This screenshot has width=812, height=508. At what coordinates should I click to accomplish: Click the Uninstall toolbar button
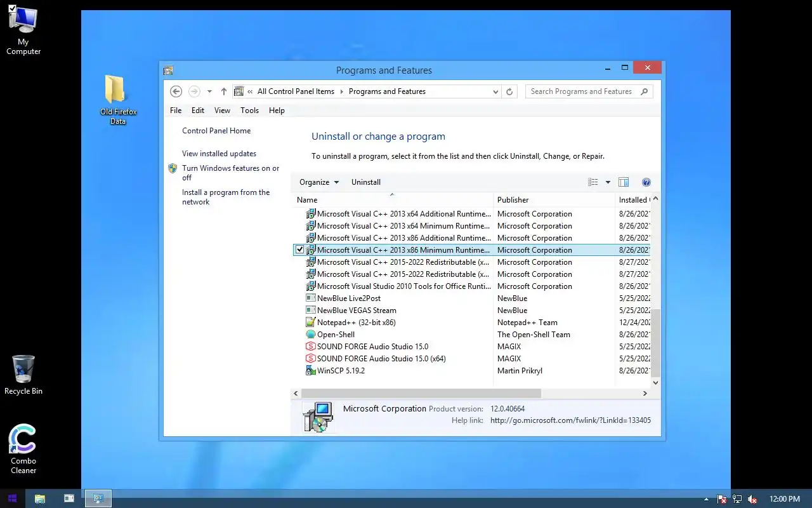coord(366,182)
